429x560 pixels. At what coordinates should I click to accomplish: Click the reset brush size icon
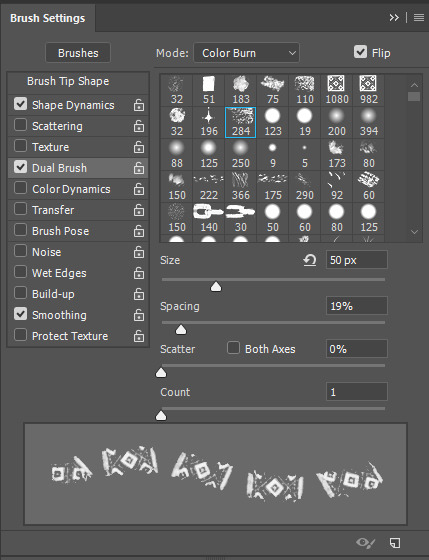coord(310,260)
